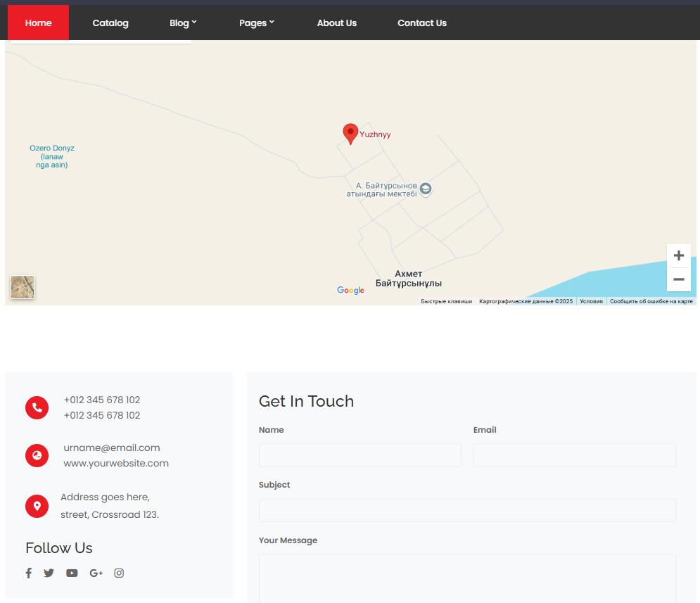The width and height of the screenshot is (700, 603).
Task: Open the Catalog menu item
Action: (110, 23)
